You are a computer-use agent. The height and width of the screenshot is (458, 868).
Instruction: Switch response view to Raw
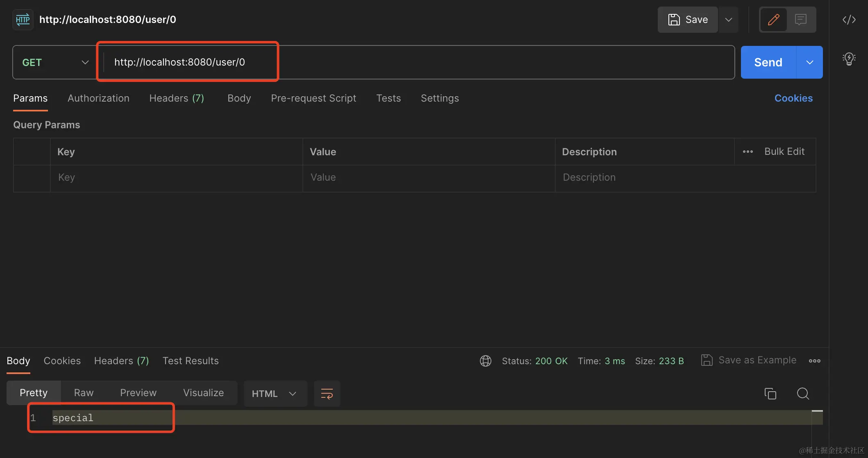[x=84, y=393]
